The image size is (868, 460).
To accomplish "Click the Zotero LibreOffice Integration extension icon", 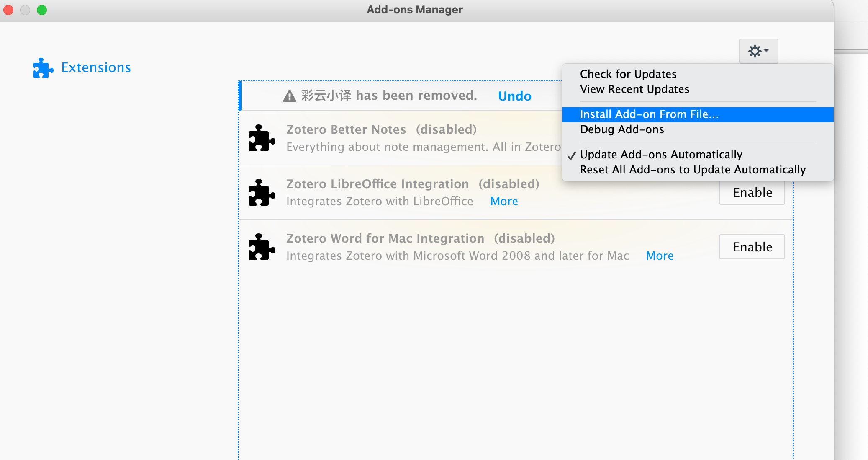I will pos(262,193).
